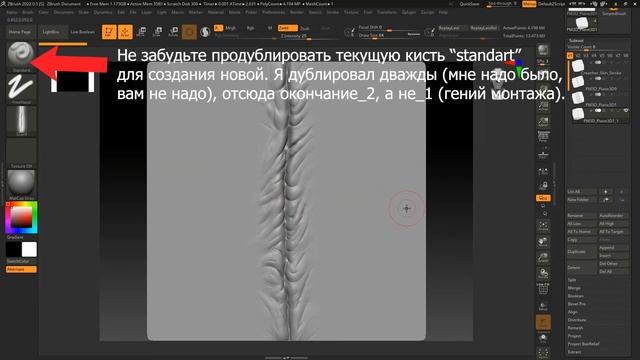Click the Rename button

tap(581, 216)
